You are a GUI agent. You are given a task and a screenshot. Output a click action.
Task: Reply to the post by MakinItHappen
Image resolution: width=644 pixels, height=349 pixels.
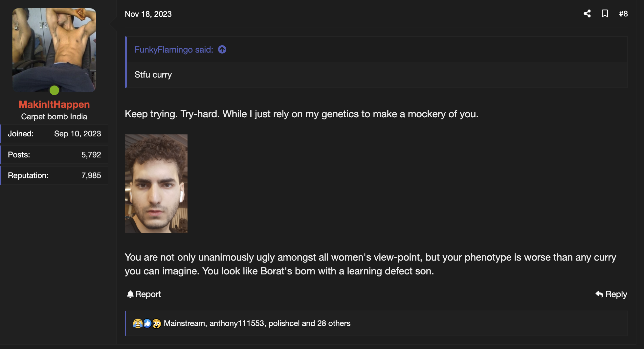pyautogui.click(x=611, y=294)
